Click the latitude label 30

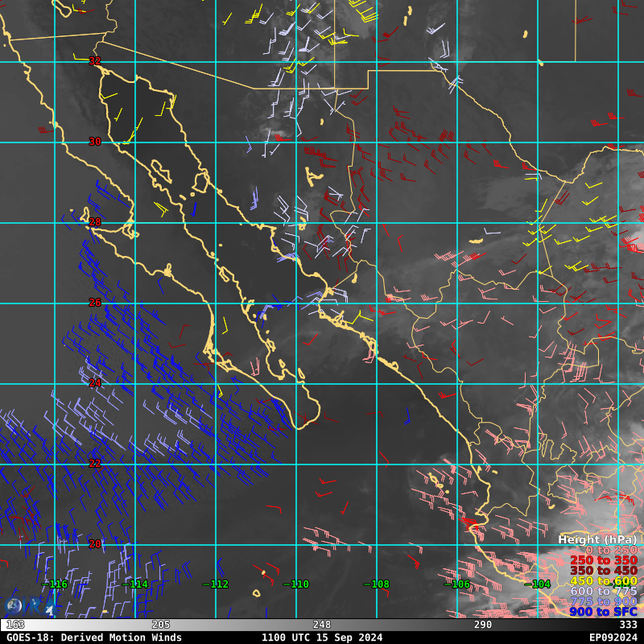95,142
